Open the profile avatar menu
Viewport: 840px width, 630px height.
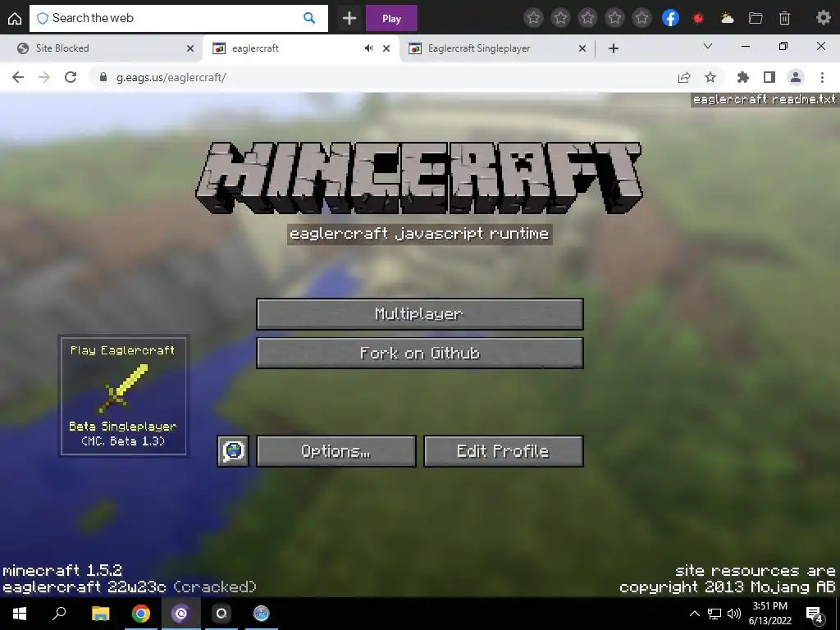[796, 78]
